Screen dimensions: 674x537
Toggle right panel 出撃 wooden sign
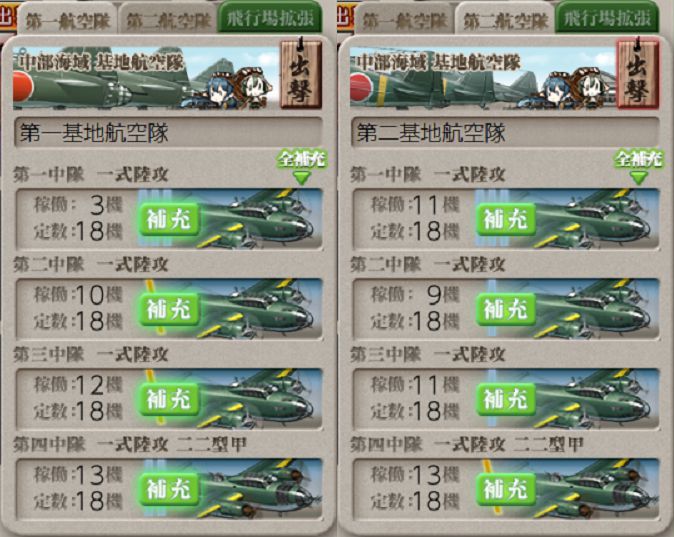637,73
